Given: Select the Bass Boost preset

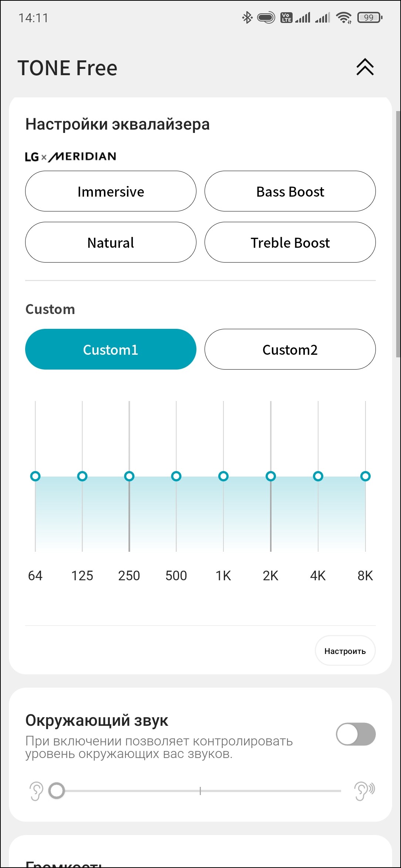Looking at the screenshot, I should (290, 191).
